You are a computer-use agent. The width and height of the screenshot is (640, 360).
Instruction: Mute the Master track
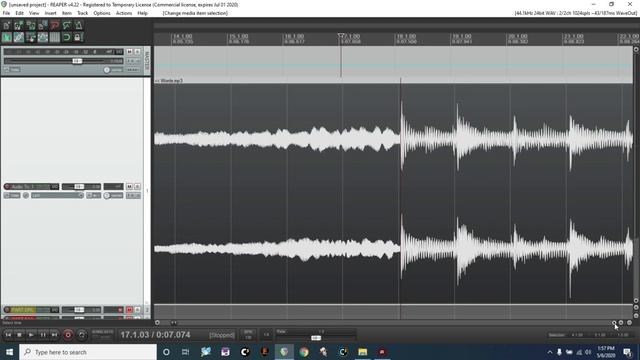129,52
